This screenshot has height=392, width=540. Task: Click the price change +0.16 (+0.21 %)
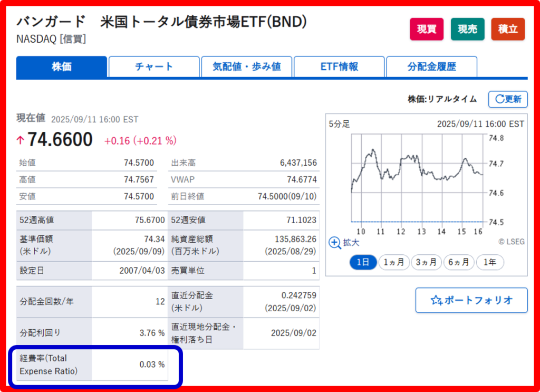pyautogui.click(x=140, y=140)
